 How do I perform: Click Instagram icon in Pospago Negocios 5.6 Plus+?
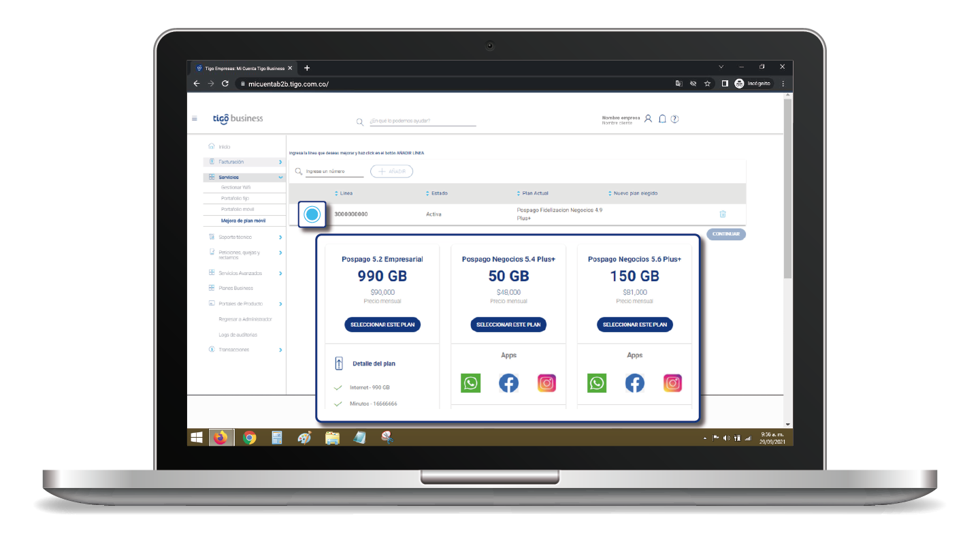[x=672, y=383]
